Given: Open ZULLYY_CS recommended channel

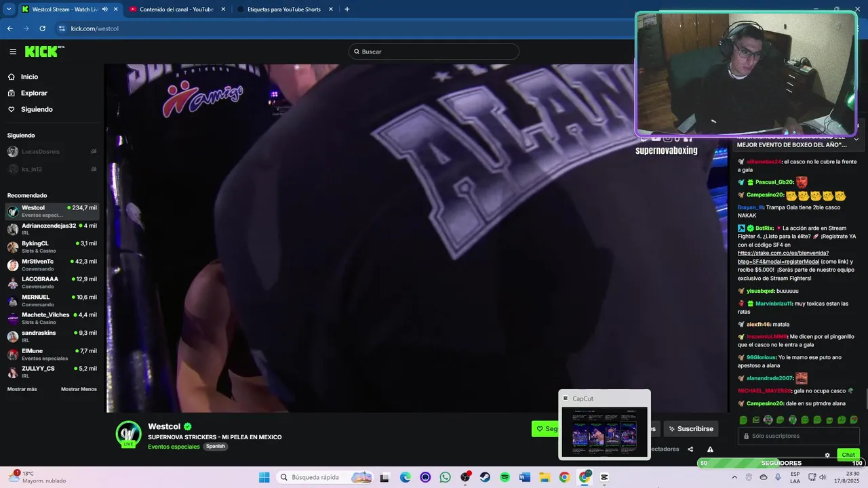Looking at the screenshot, I should [x=52, y=372].
